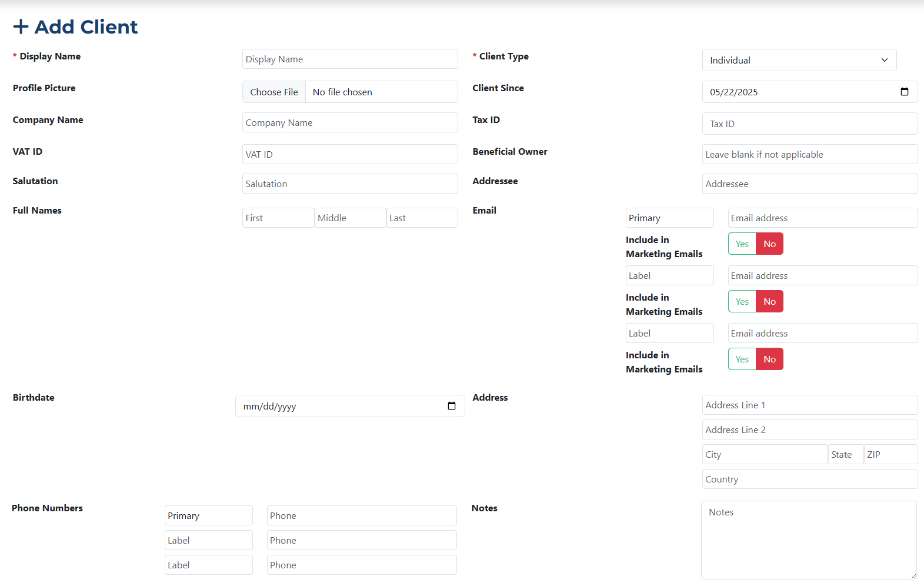Click the Country field

click(810, 479)
